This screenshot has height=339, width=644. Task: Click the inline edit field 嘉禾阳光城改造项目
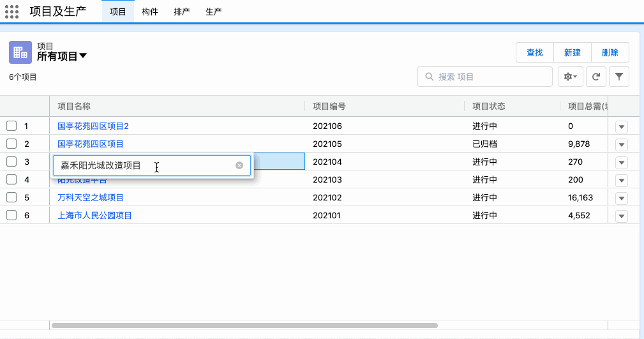[151, 165]
